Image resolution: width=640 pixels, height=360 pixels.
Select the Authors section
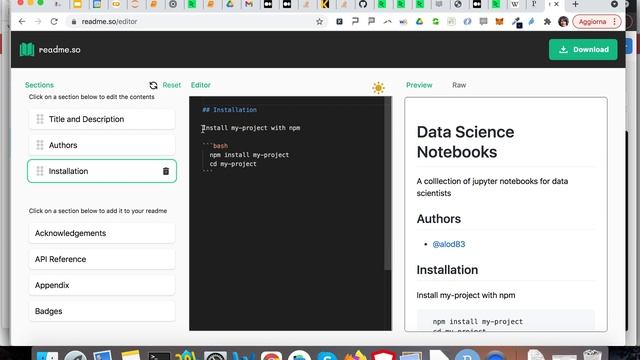(102, 145)
